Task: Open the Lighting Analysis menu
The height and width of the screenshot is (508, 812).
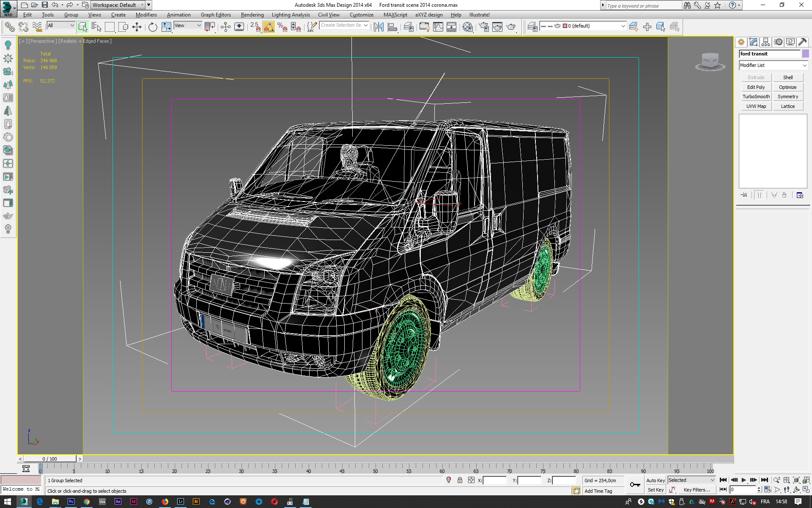Action: pos(291,15)
